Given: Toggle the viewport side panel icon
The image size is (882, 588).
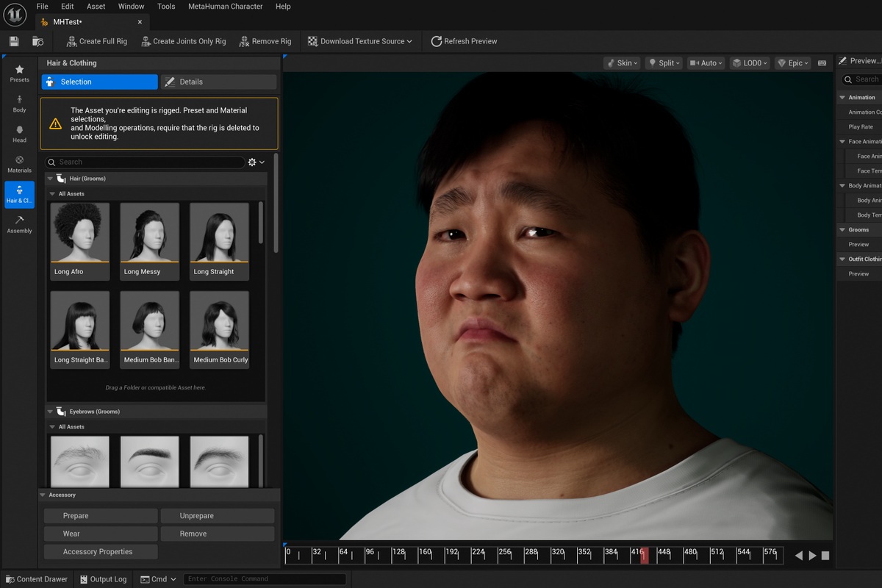Looking at the screenshot, I should [x=822, y=63].
